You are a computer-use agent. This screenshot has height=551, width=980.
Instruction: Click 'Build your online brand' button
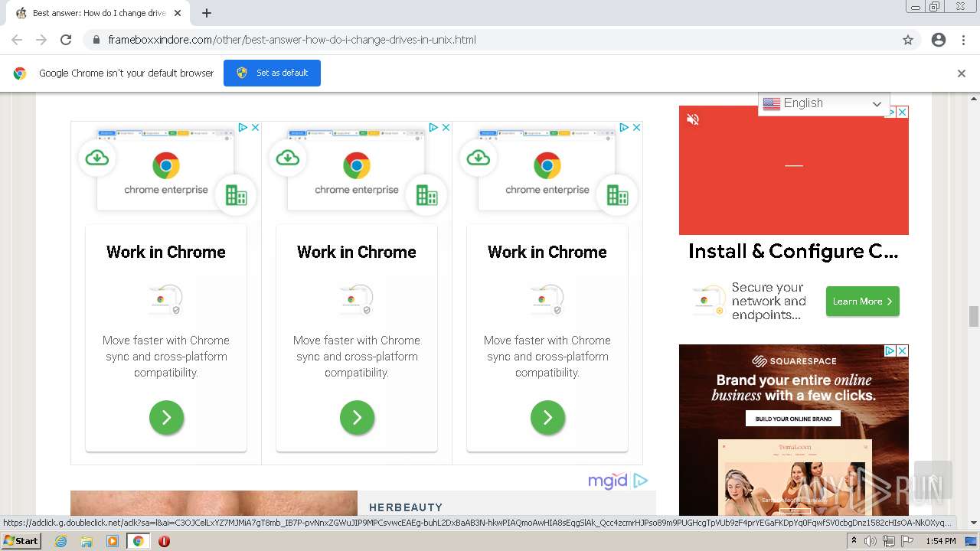793,419
